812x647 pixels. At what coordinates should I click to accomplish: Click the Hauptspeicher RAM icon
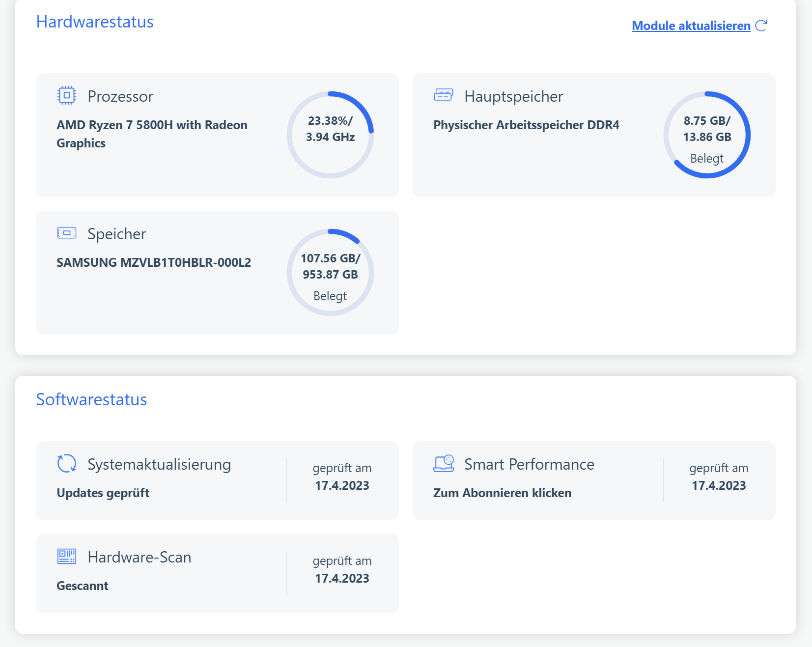[x=444, y=95]
